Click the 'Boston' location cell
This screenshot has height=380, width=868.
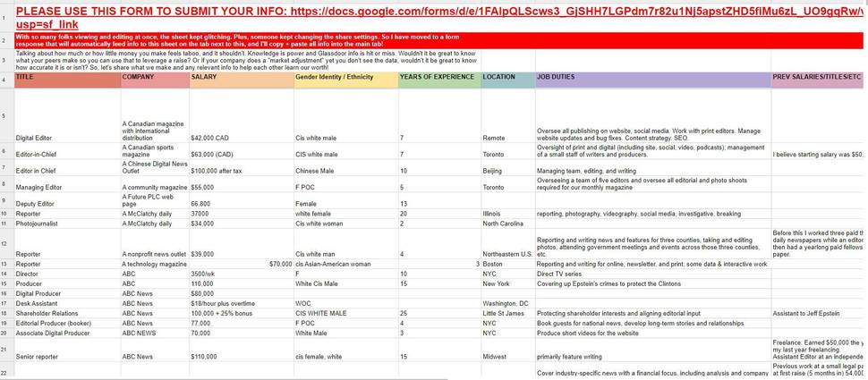click(x=508, y=264)
